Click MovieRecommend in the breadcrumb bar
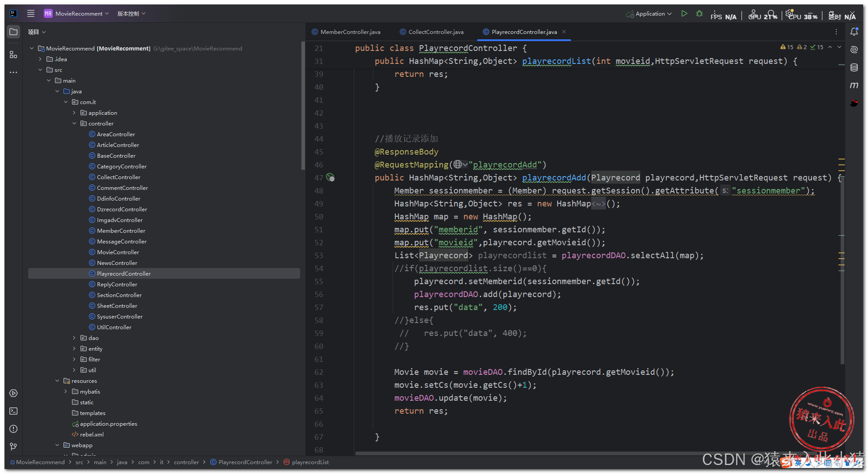 click(x=38, y=462)
